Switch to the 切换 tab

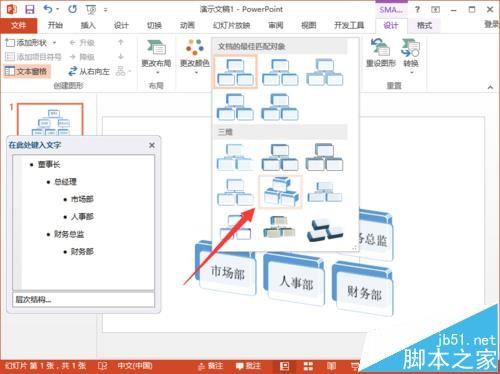pyautogui.click(x=154, y=25)
